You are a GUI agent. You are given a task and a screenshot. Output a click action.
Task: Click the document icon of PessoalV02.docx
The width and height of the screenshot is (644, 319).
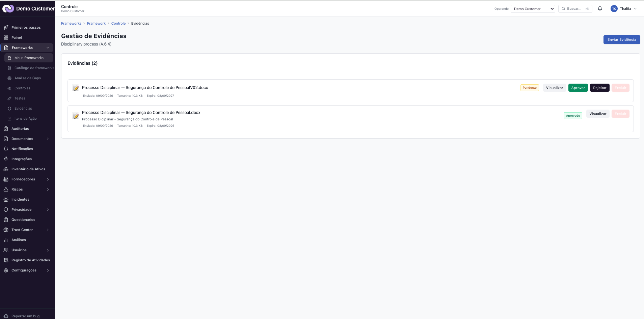pos(76,88)
